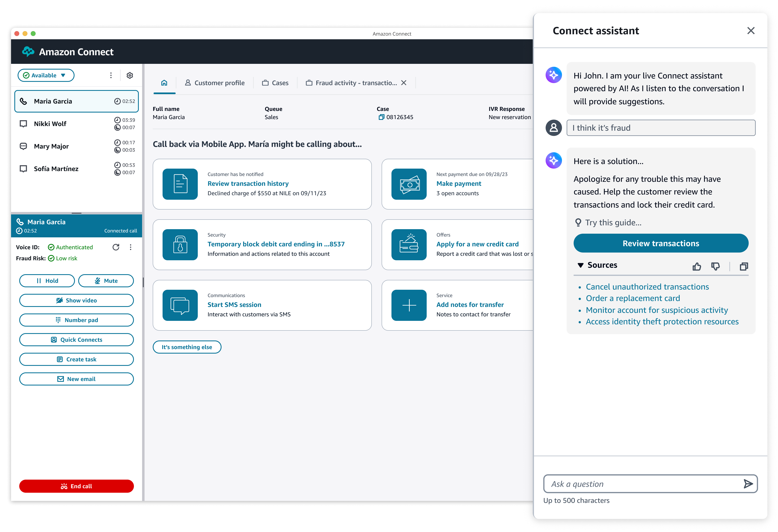The width and height of the screenshot is (778, 532).
Task: Open the Available status dropdown
Action: pos(46,75)
